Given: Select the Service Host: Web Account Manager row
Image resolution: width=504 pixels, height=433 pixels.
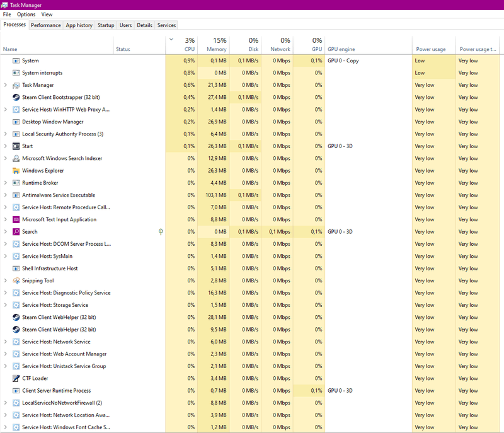Looking at the screenshot, I should pos(250,354).
